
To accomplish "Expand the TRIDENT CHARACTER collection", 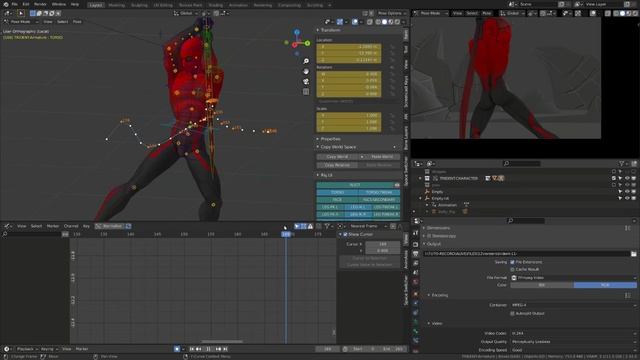I will point(420,178).
